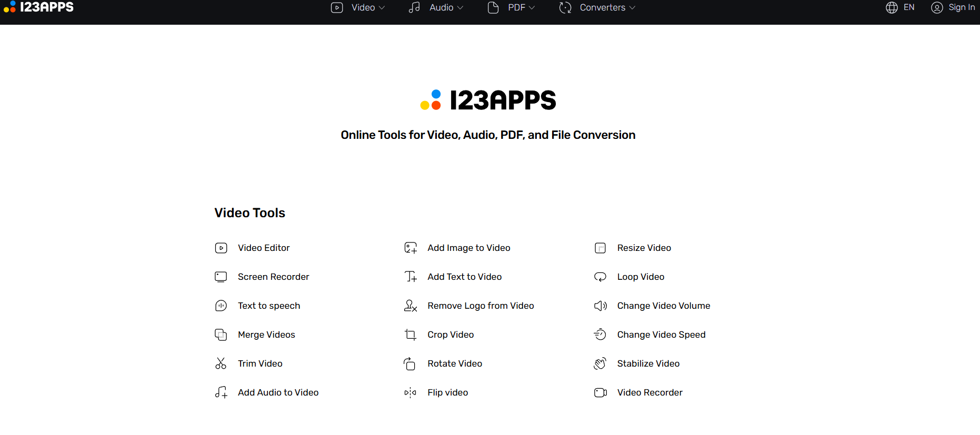Click the Merge Videos icon

[221, 335]
